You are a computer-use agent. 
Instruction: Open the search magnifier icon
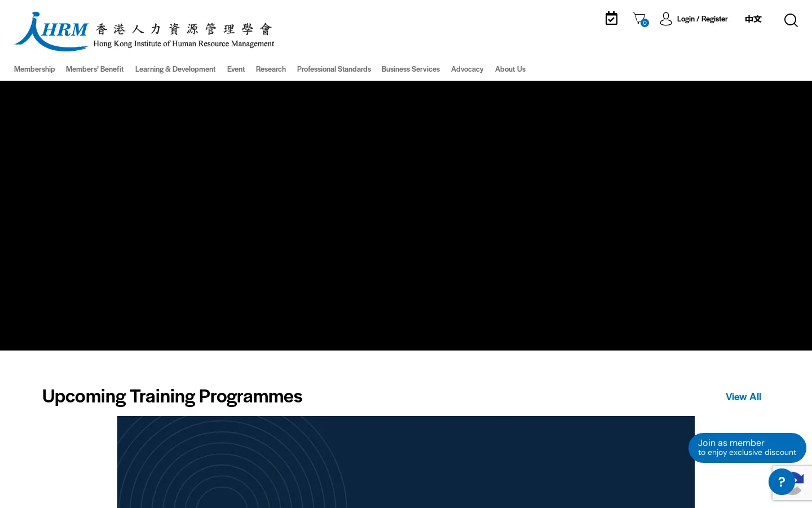[x=791, y=20]
